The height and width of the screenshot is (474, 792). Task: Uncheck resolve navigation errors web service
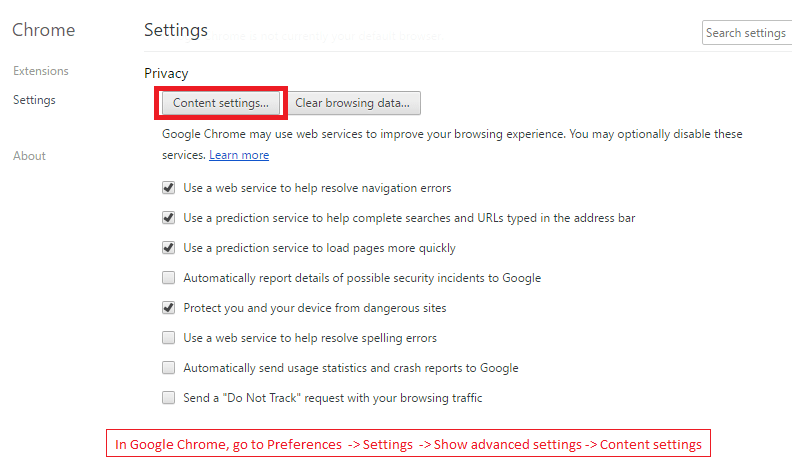pyautogui.click(x=169, y=188)
